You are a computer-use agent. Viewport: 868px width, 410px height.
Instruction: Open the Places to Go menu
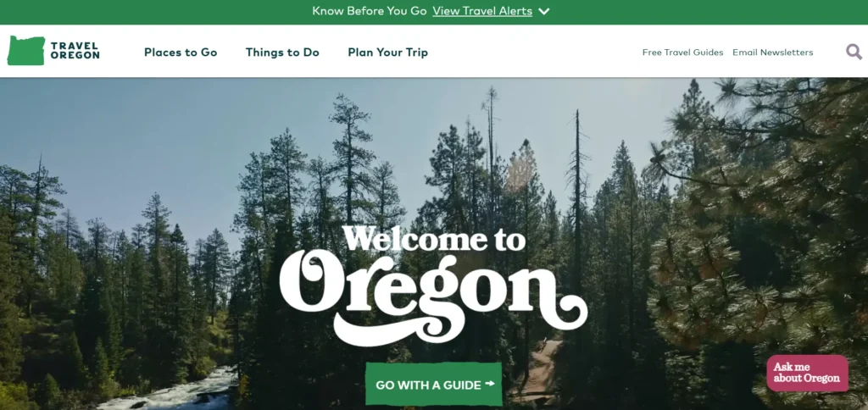tap(181, 53)
